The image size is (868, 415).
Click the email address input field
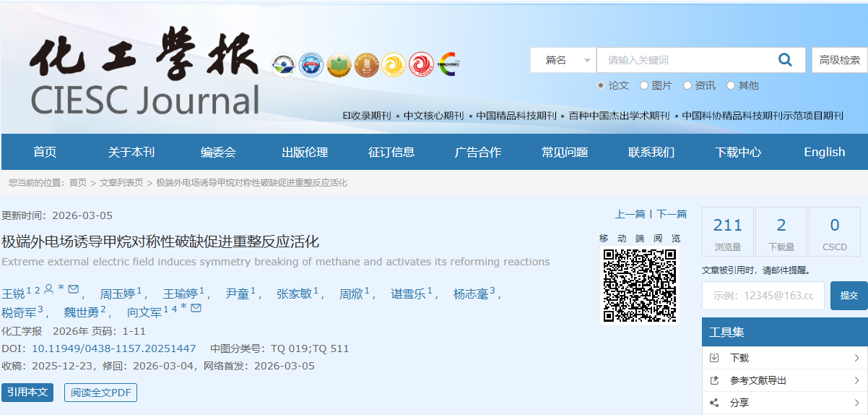(x=763, y=296)
